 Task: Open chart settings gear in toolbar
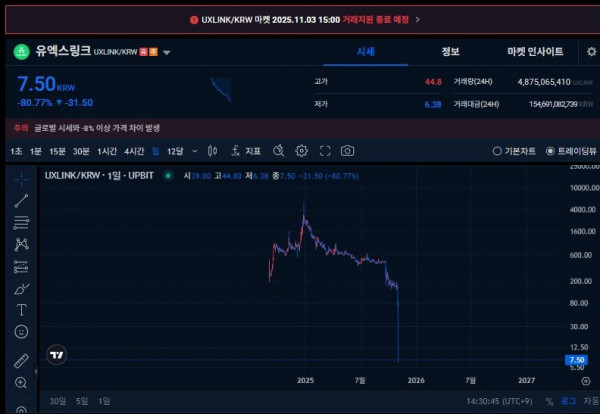click(302, 151)
